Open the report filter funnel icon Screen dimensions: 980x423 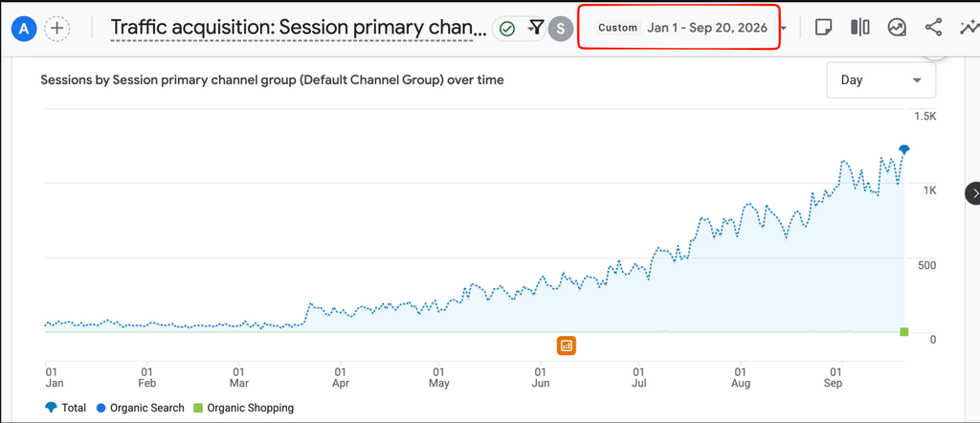point(536,27)
